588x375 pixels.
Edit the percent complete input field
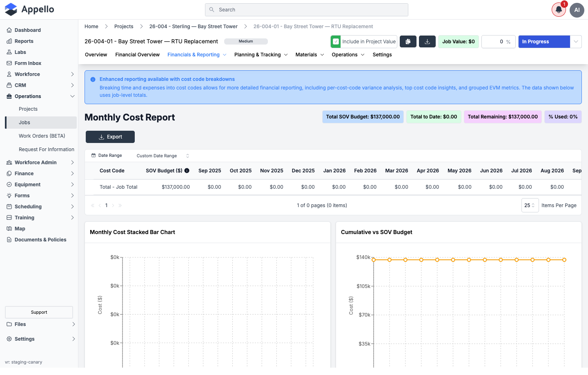tap(498, 42)
